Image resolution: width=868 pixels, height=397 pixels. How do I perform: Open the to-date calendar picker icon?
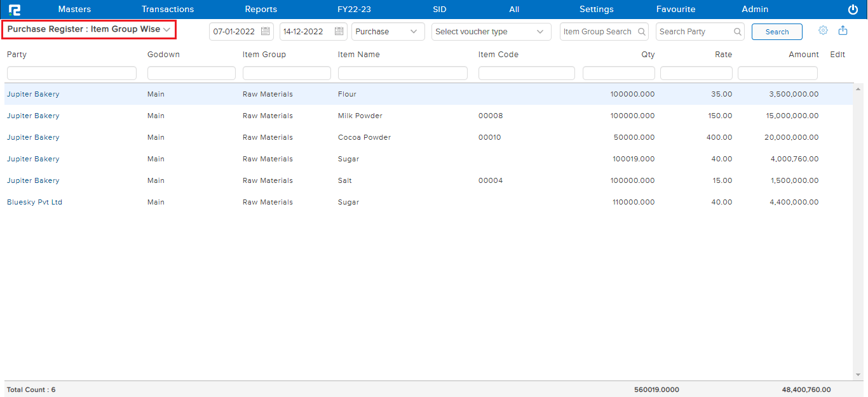click(x=339, y=32)
